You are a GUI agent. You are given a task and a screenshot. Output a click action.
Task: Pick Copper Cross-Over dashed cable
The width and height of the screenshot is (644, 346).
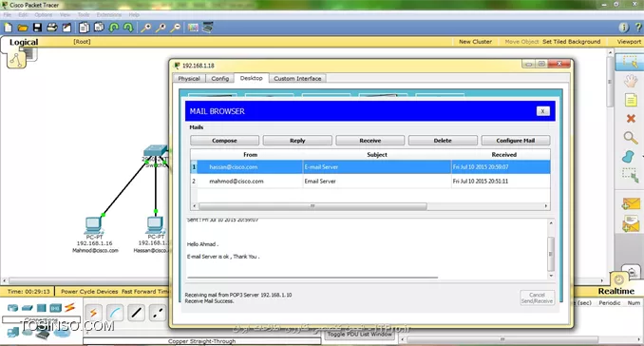[x=158, y=313]
